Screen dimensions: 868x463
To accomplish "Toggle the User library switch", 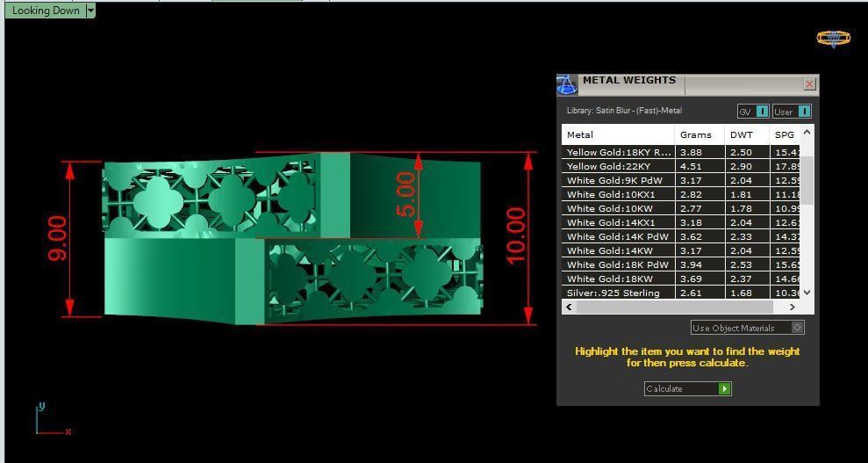I will (805, 112).
